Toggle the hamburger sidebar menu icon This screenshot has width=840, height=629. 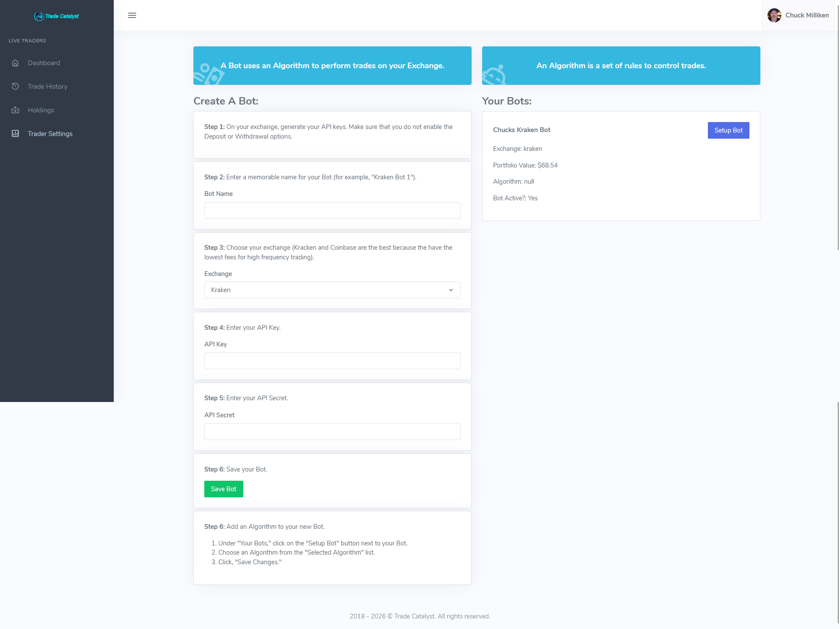point(132,15)
